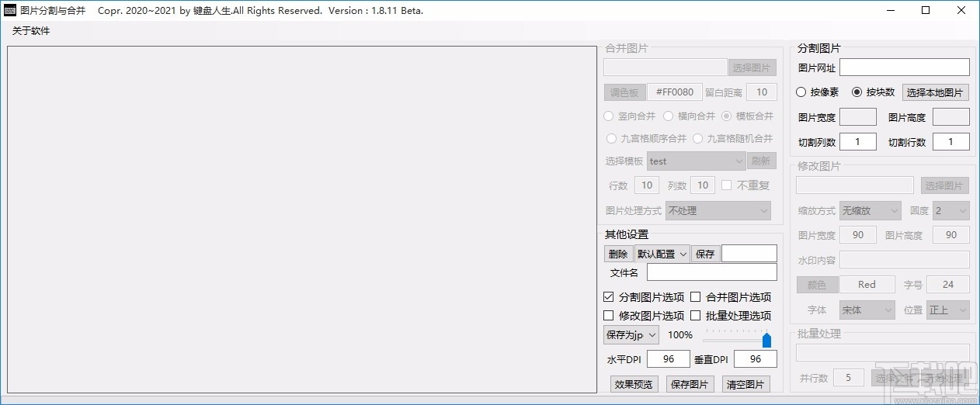Click the 水印内容 text field
The height and width of the screenshot is (405, 980).
point(905,260)
